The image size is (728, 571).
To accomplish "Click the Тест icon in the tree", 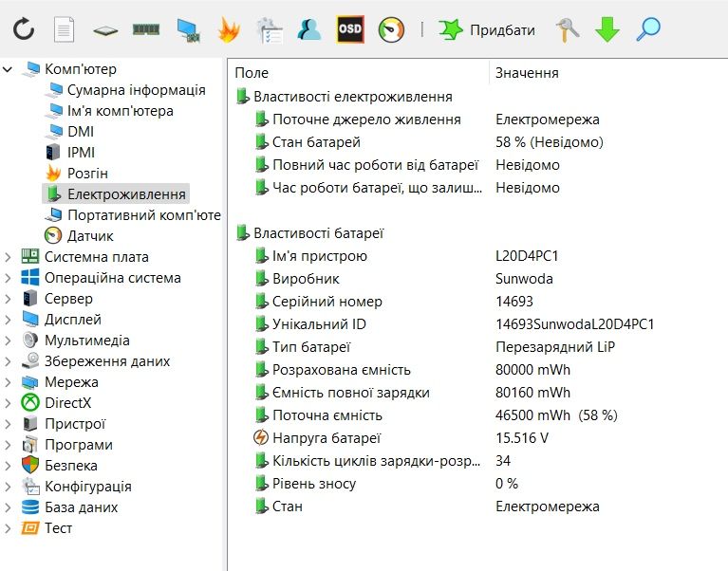I will tap(30, 528).
